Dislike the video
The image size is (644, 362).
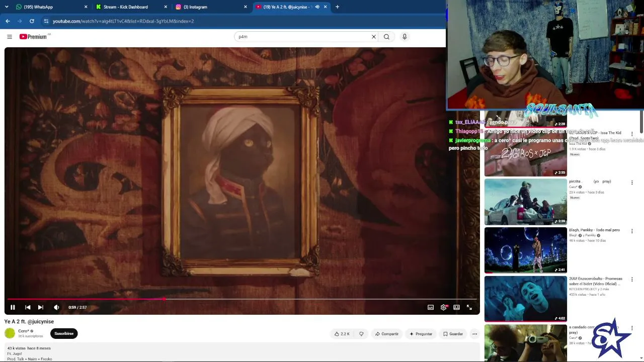361,334
